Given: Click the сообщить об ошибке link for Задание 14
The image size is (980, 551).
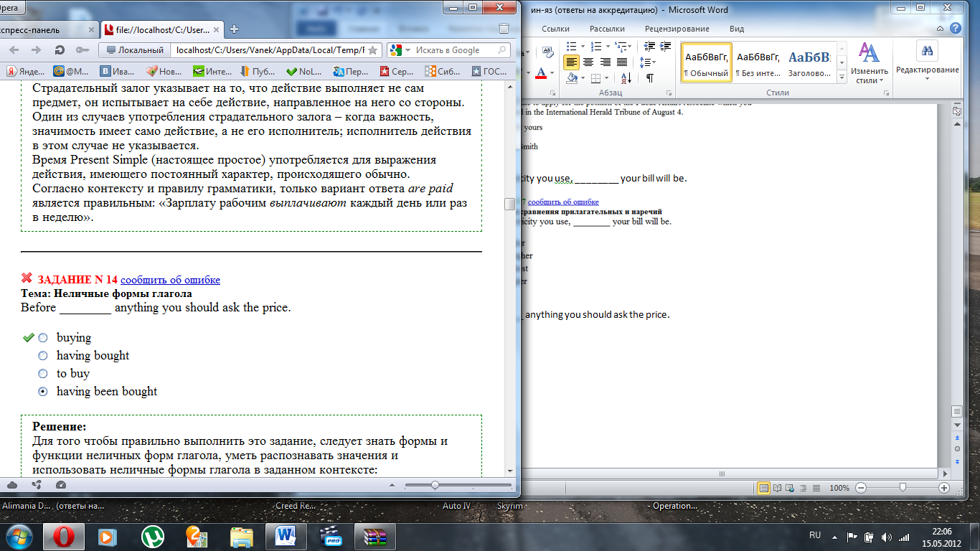Looking at the screenshot, I should tap(170, 280).
